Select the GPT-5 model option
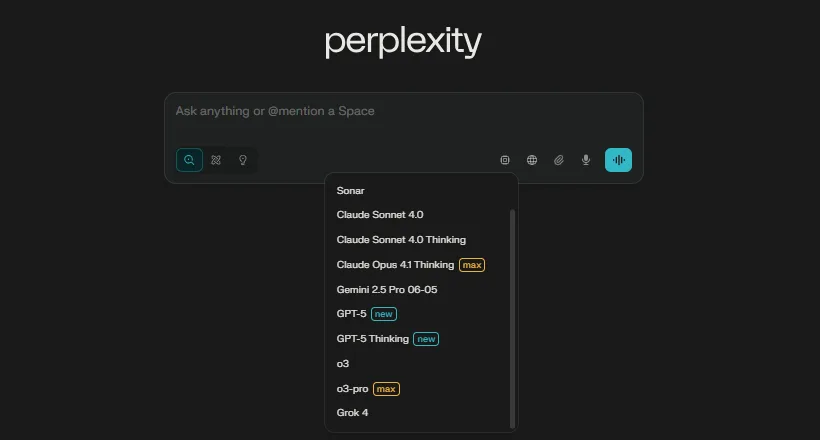 tap(352, 314)
